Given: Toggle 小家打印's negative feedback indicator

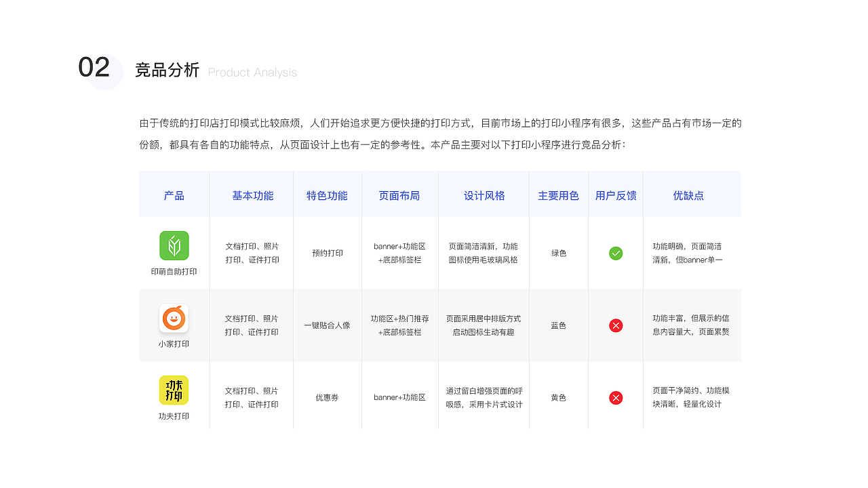Looking at the screenshot, I should click(x=616, y=325).
